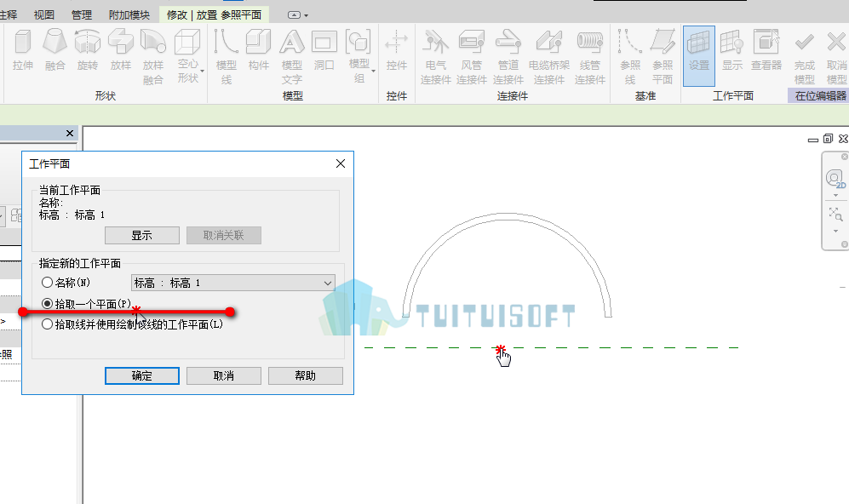The width and height of the screenshot is (849, 504).
Task: Select the 电气连接件 tool
Action: [436, 57]
